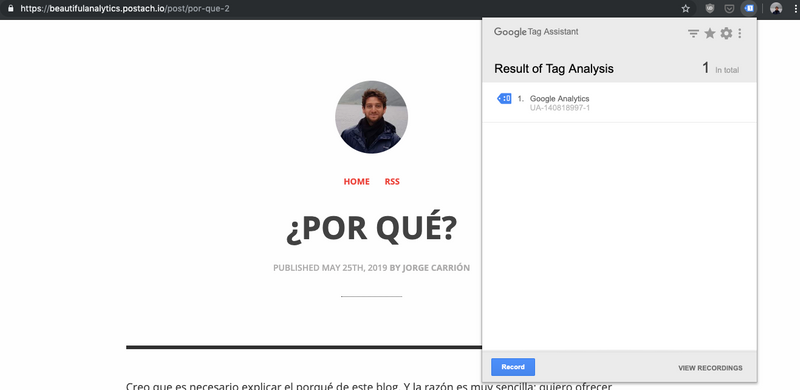Open the RSS navigation link
Image resolution: width=800 pixels, height=390 pixels.
pos(392,182)
